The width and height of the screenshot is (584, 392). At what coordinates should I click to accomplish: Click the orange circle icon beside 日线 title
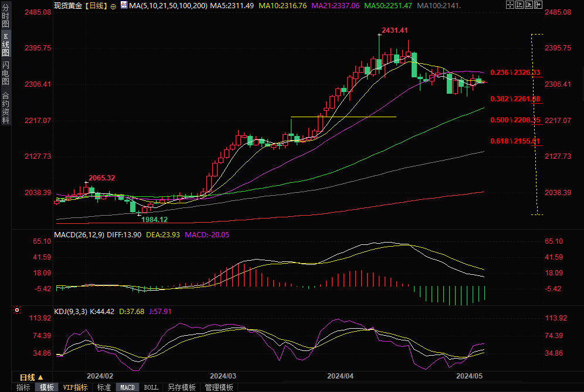(113, 6)
